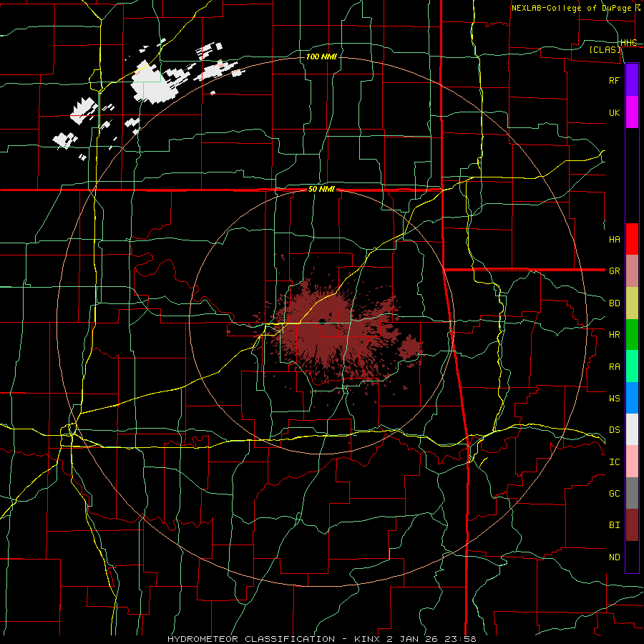Click the [CLAS] label above the color bar
This screenshot has width=644, height=644.
(x=605, y=49)
